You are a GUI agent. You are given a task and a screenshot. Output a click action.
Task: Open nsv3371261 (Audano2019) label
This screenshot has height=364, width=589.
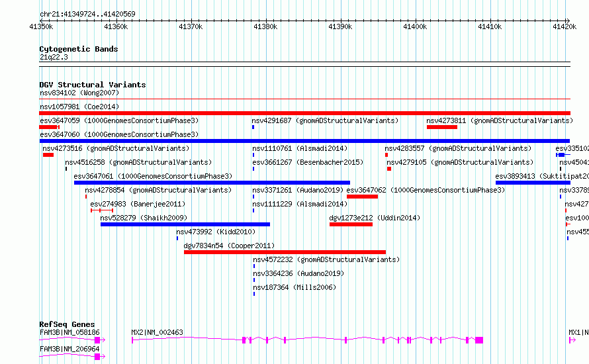pos(298,190)
